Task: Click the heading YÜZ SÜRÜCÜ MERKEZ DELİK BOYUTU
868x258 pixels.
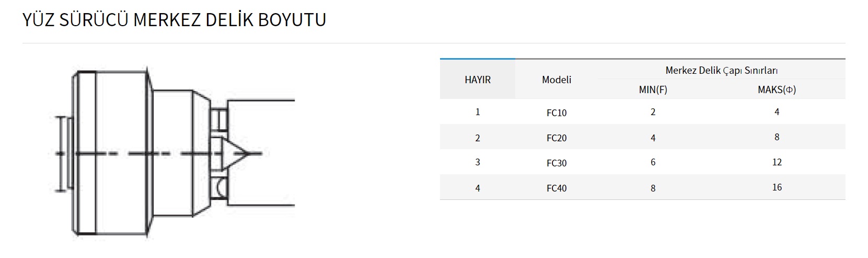Action: tap(175, 20)
